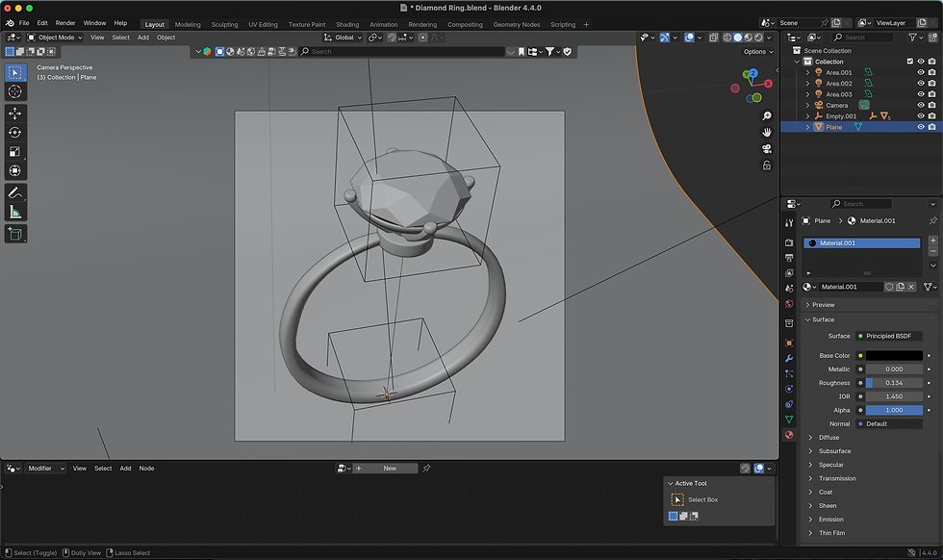Select the Select Box tool in toolbar

tap(15, 73)
